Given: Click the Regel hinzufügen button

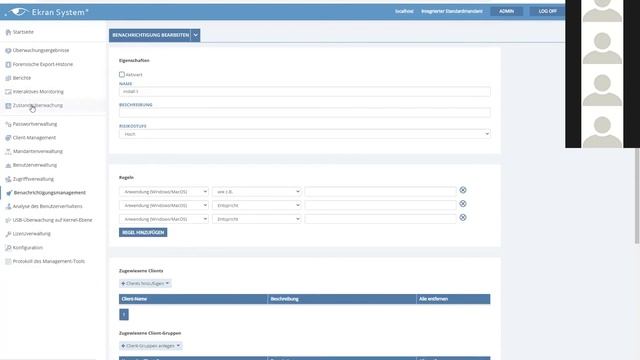Looking at the screenshot, I should (143, 232).
